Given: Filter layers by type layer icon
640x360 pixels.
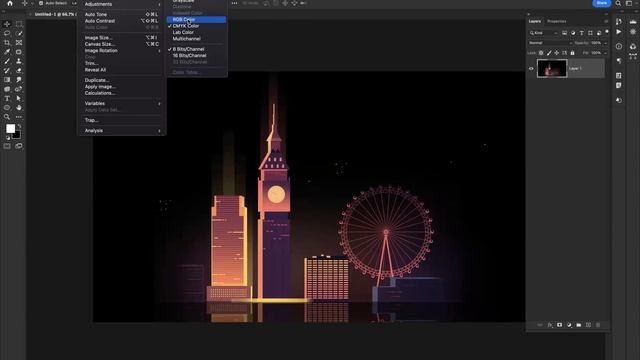Looking at the screenshot, I should (581, 33).
